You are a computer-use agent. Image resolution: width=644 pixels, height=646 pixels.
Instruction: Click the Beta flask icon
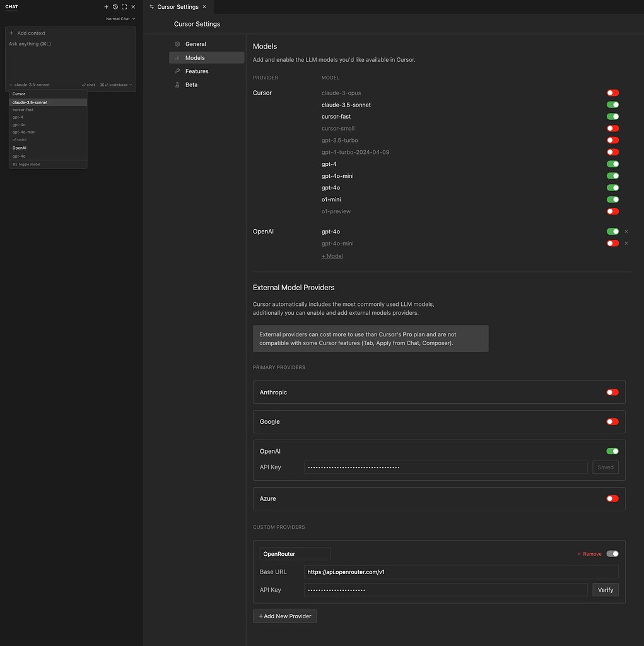(x=177, y=84)
